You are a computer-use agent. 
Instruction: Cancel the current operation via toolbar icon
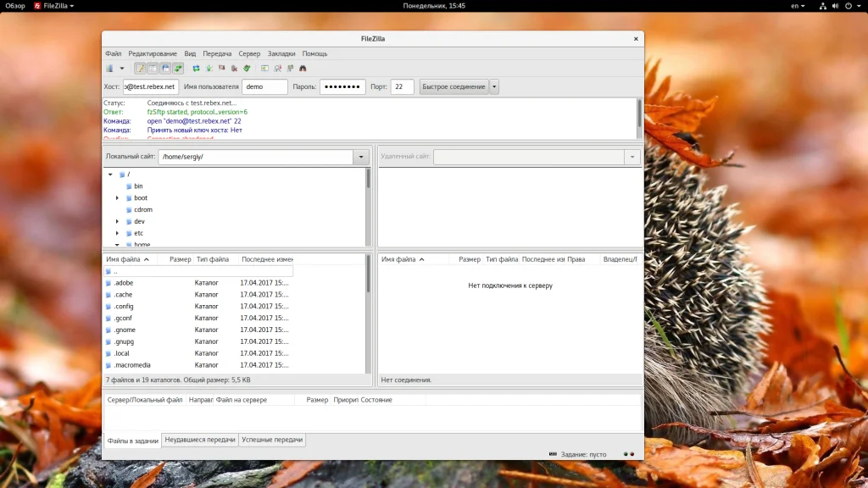(222, 69)
